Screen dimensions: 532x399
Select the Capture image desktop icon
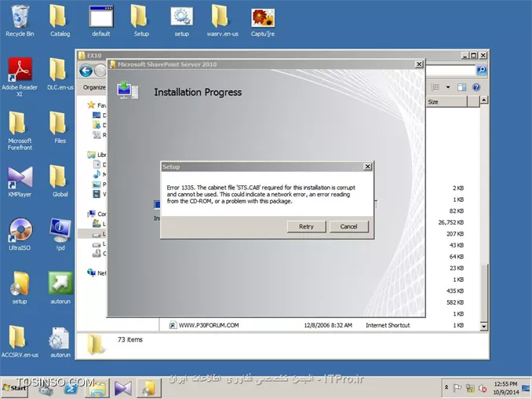click(263, 21)
